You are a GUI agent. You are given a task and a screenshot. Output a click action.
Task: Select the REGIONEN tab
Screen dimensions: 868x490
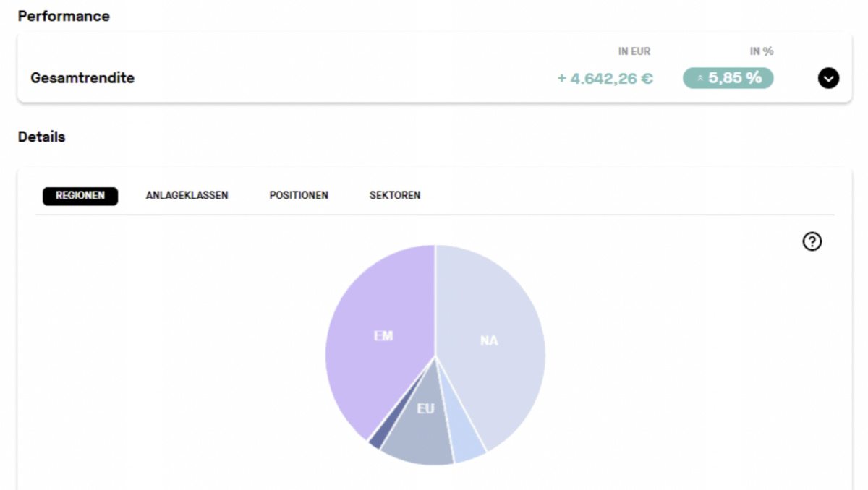[x=80, y=196]
